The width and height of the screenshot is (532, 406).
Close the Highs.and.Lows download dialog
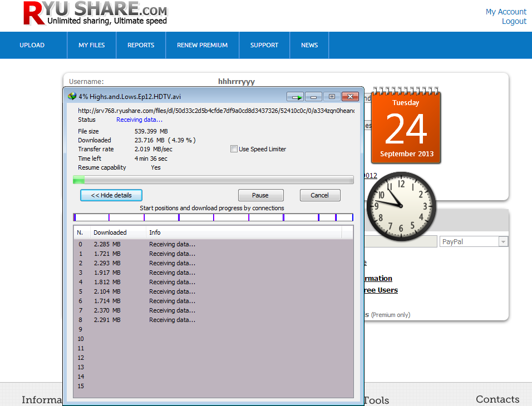350,97
